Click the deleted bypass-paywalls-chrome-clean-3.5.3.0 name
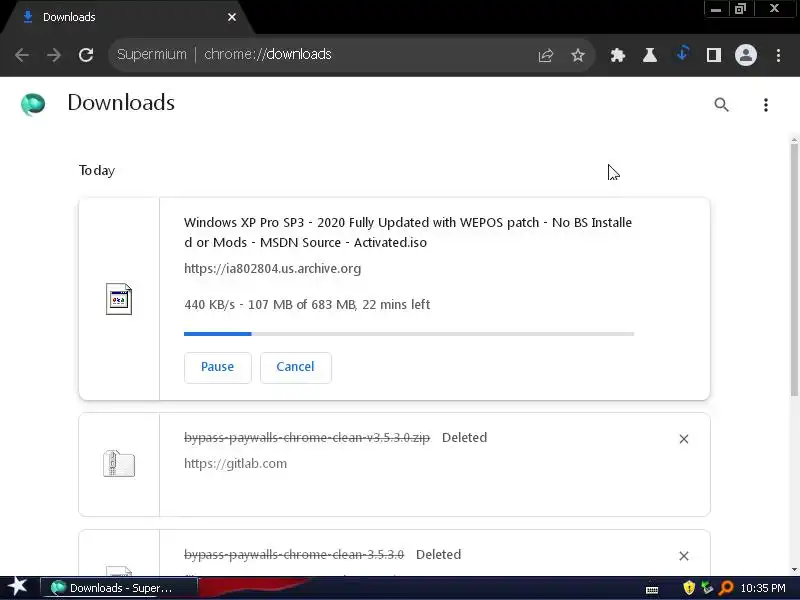 pyautogui.click(x=294, y=555)
